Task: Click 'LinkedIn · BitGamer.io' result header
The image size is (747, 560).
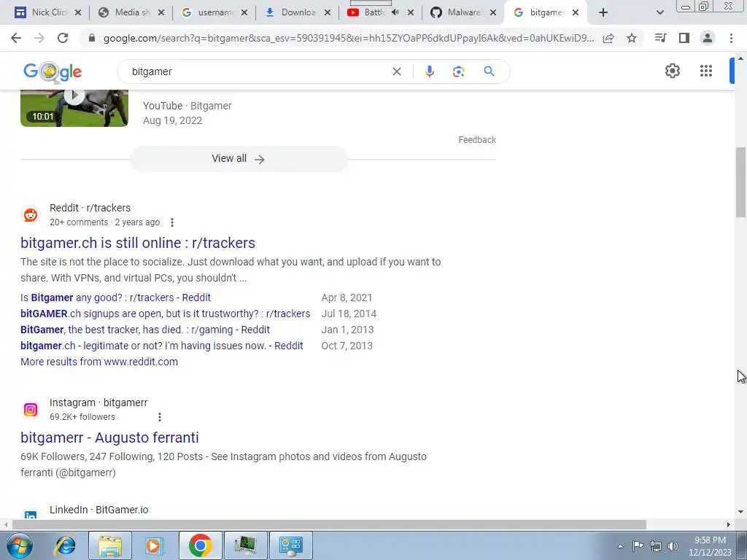Action: 98,510
